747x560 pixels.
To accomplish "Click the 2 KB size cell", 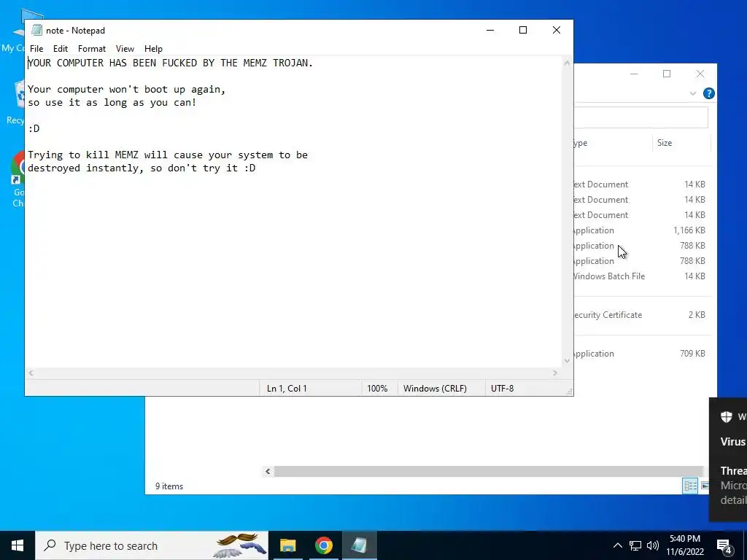I will click(x=697, y=315).
